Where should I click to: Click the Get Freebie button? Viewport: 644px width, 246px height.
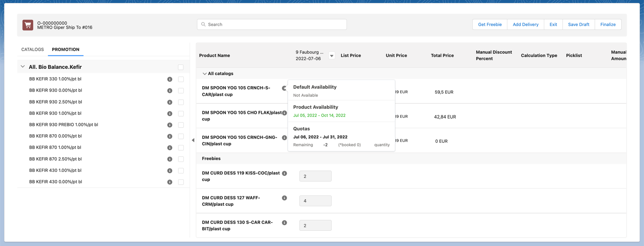click(490, 25)
